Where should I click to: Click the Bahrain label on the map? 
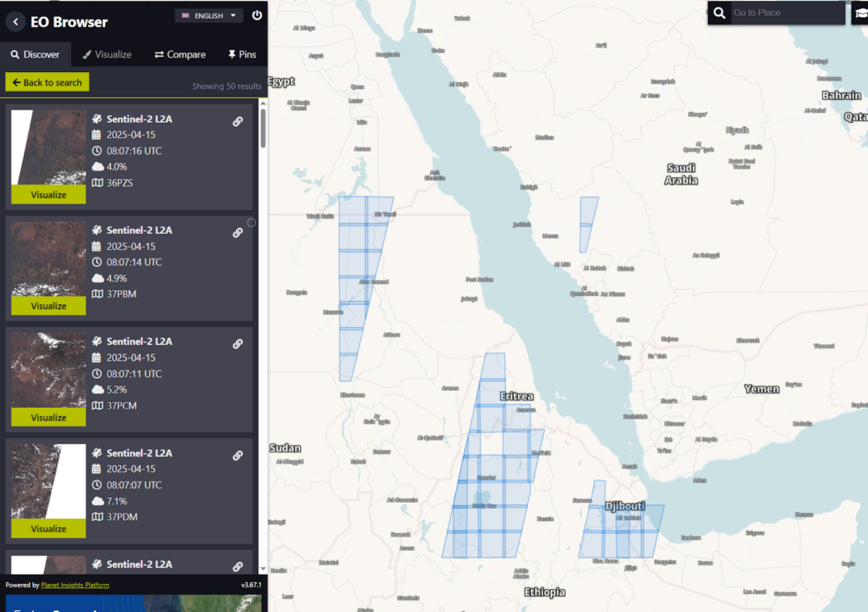(842, 95)
